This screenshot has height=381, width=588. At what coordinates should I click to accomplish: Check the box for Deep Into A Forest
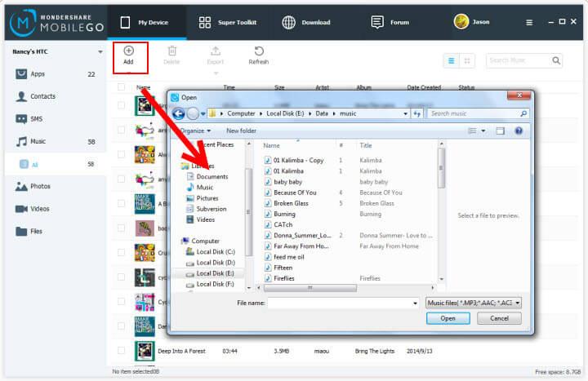coord(121,351)
